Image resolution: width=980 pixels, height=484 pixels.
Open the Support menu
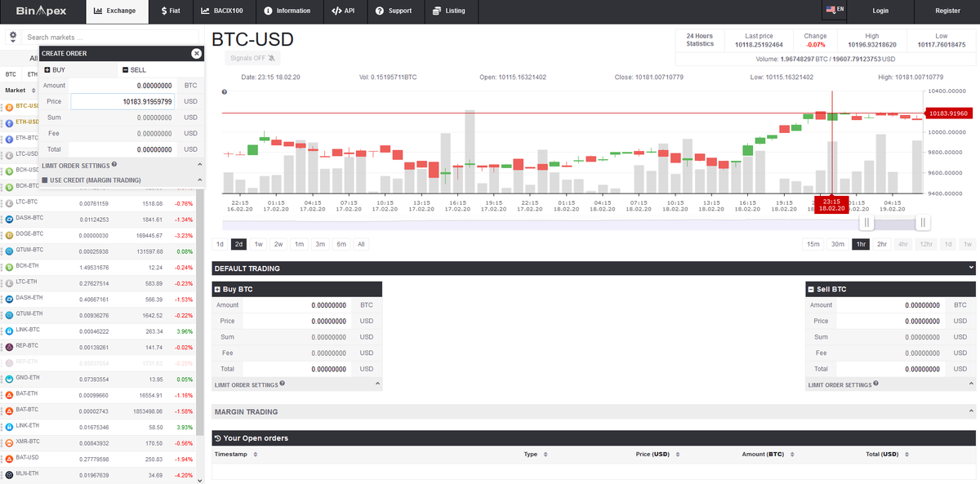pos(394,11)
